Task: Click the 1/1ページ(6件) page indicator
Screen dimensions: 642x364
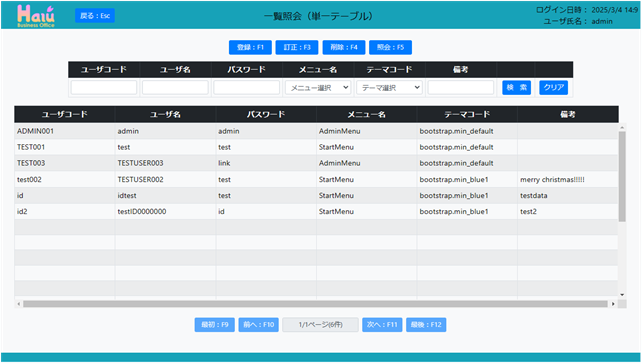Action: pyautogui.click(x=321, y=325)
